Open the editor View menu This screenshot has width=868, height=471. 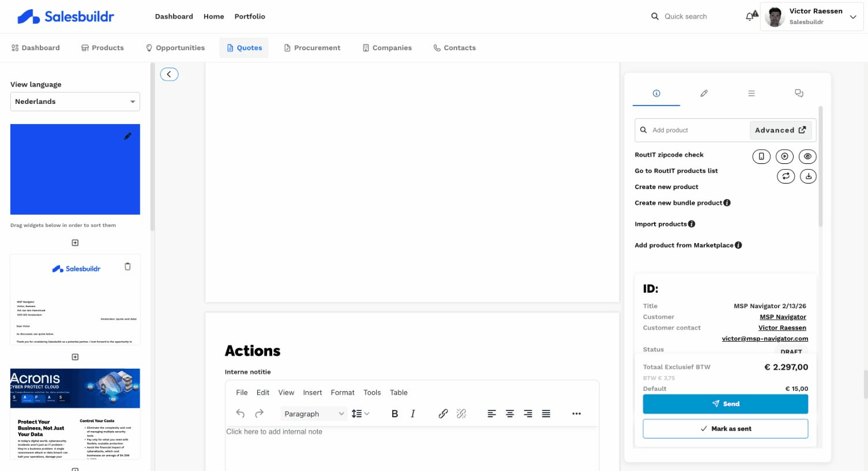286,392
